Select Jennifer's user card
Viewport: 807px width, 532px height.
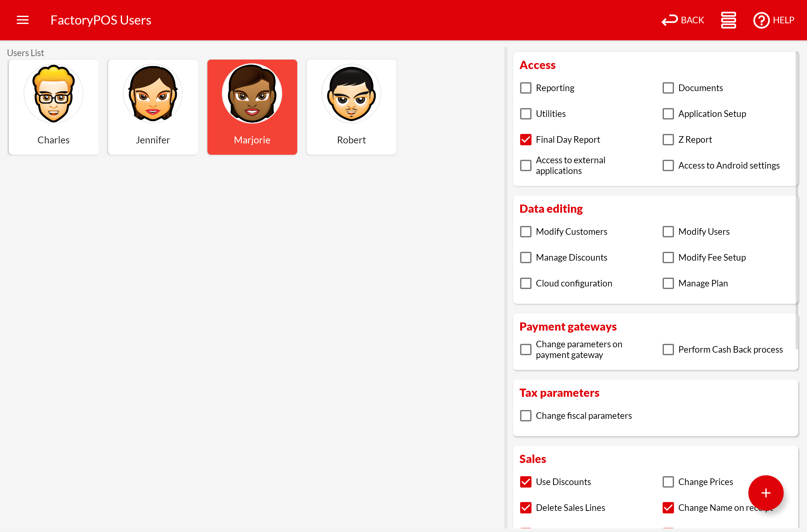153,107
